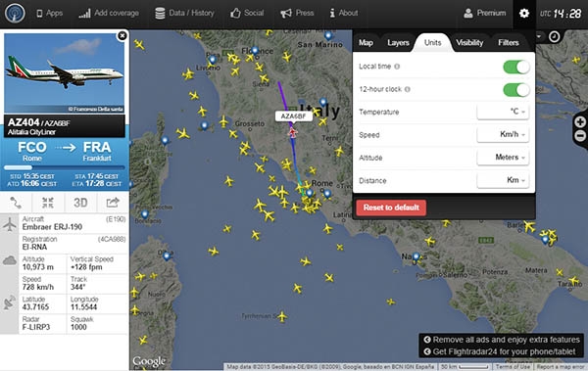Click the airport pin at Naples
Image resolution: width=588 pixels, height=371 pixels.
click(x=416, y=257)
